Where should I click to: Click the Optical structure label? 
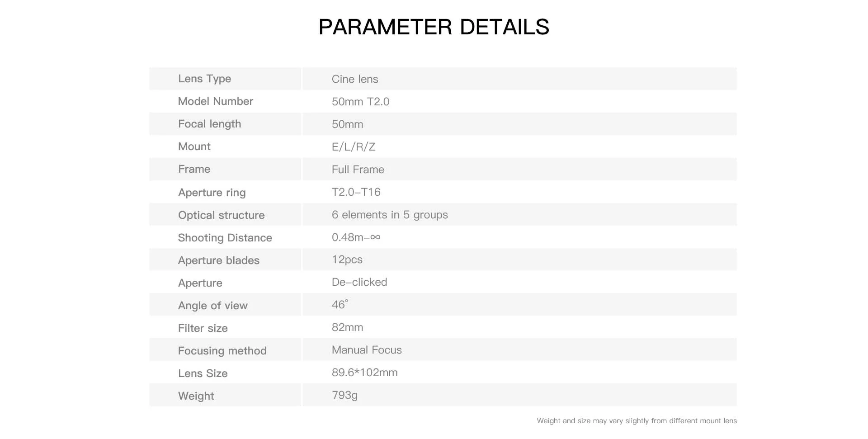(x=221, y=215)
